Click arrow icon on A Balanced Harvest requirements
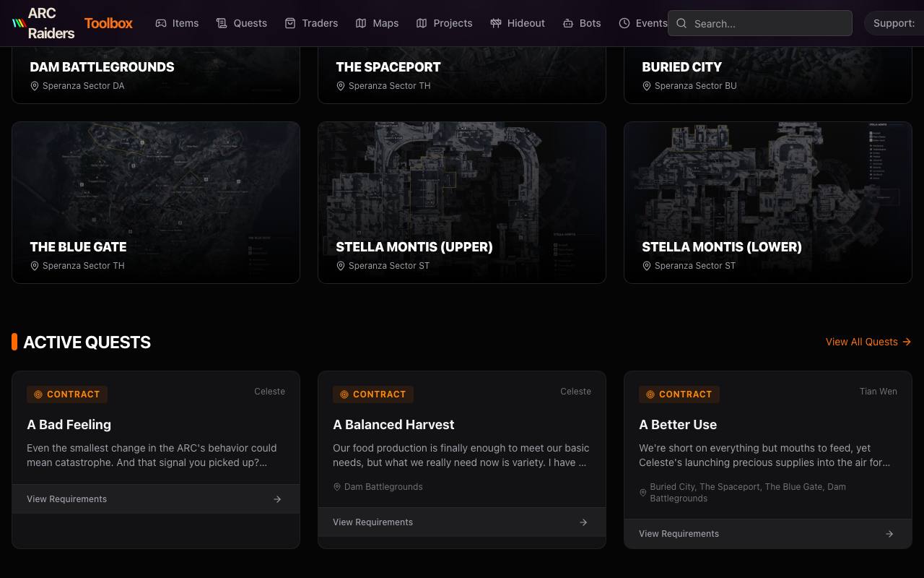 click(583, 522)
